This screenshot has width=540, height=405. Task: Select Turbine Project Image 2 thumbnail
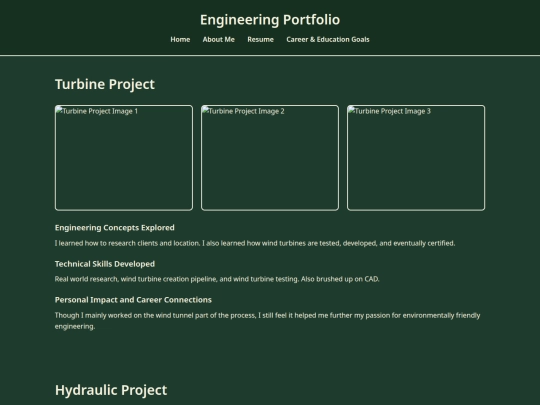click(x=270, y=158)
